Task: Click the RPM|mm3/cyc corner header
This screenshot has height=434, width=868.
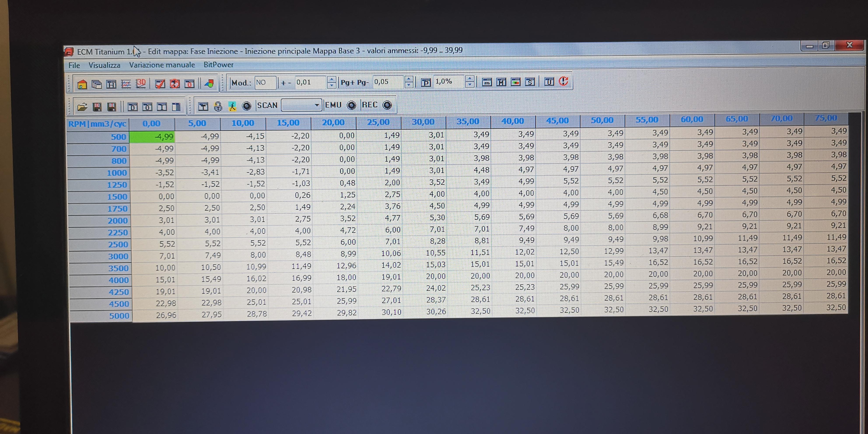Action: [x=97, y=124]
